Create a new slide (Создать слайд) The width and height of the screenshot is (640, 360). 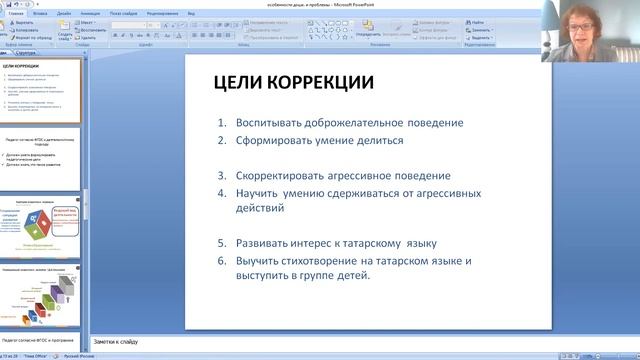coord(64,30)
